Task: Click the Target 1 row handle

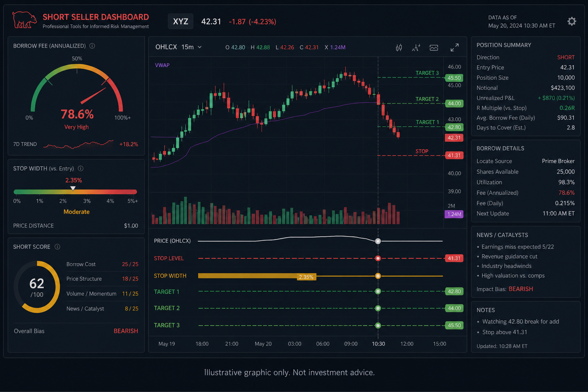Action: tap(378, 291)
